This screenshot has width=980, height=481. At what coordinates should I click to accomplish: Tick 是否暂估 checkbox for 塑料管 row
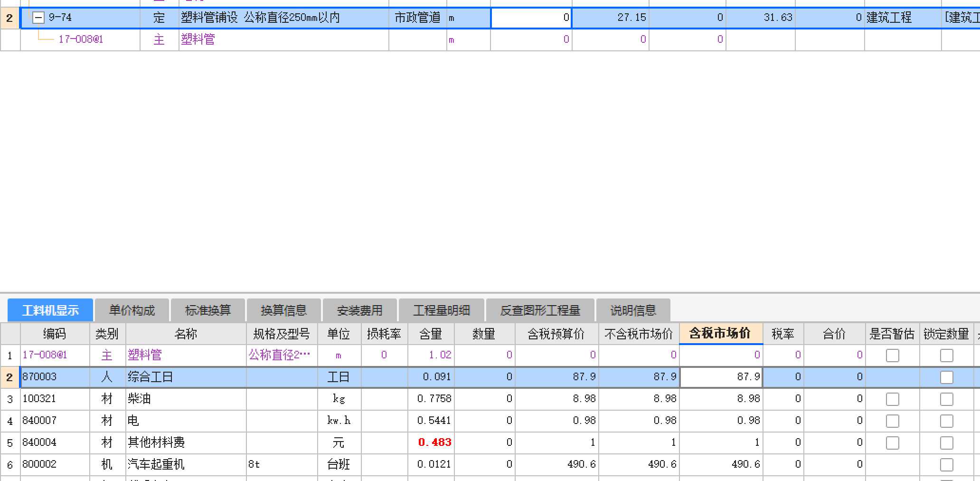893,356
